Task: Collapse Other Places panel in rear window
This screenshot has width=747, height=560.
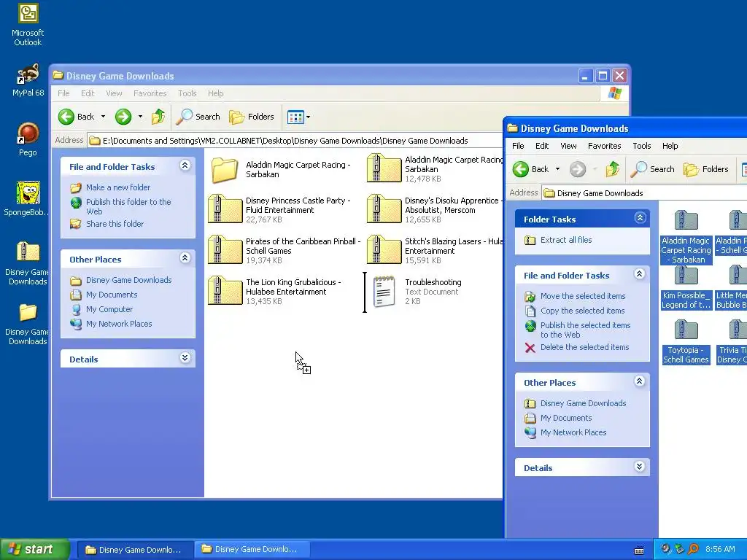Action: pos(185,258)
